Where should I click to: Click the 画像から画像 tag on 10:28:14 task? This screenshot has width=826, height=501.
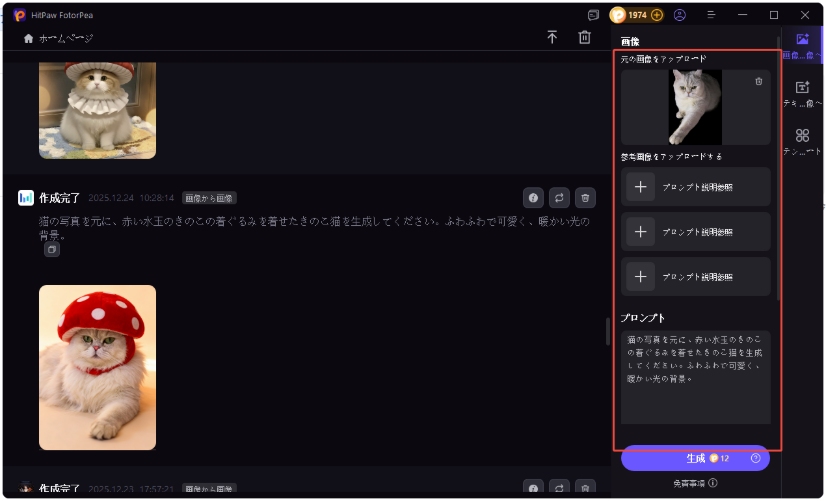(209, 198)
